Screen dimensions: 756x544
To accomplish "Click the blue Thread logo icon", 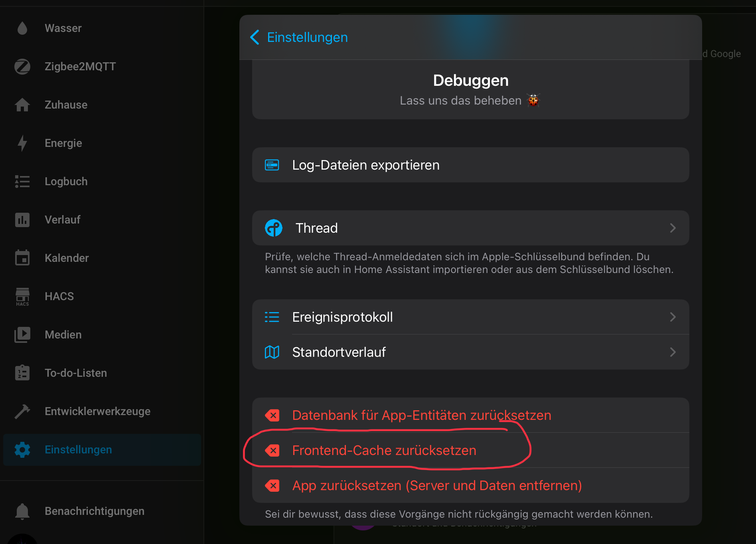I will (274, 228).
